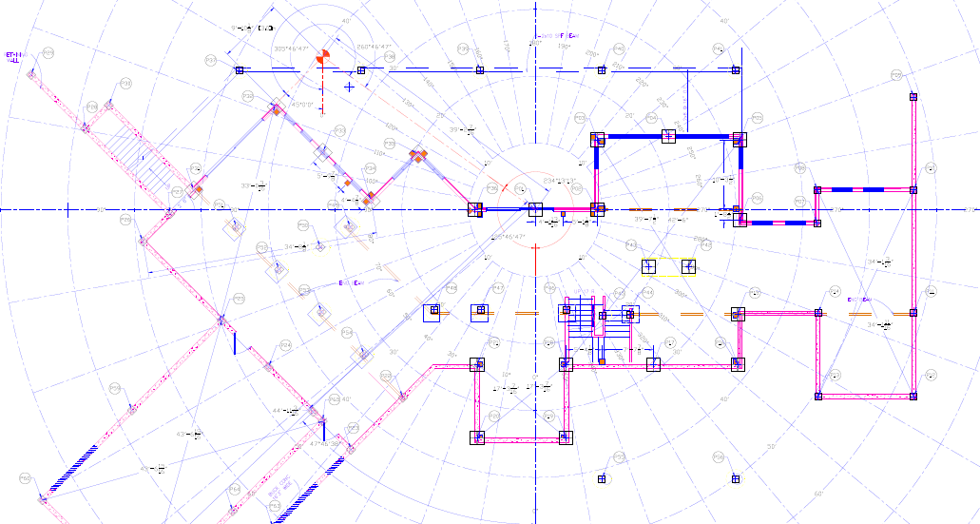Click the purple 2x10 SPF BEAM note
Image resolution: width=980 pixels, height=524 pixels.
559,36
